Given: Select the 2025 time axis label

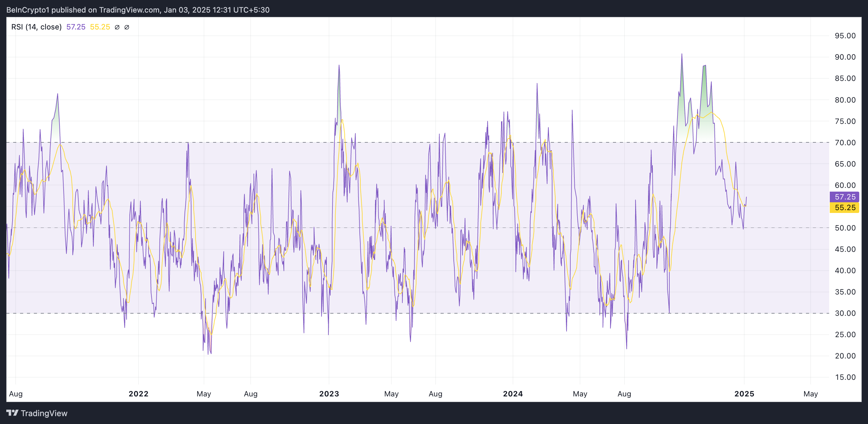Looking at the screenshot, I should point(744,394).
